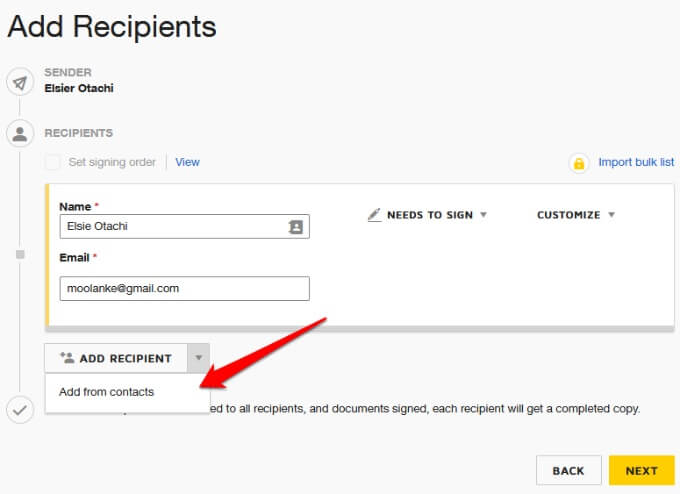Image resolution: width=680 pixels, height=494 pixels.
Task: Proceed with the yellow Next button
Action: (641, 471)
